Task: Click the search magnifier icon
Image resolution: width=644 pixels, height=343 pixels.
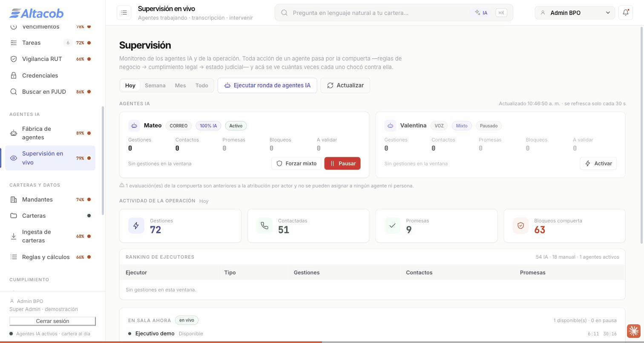Action: click(284, 13)
